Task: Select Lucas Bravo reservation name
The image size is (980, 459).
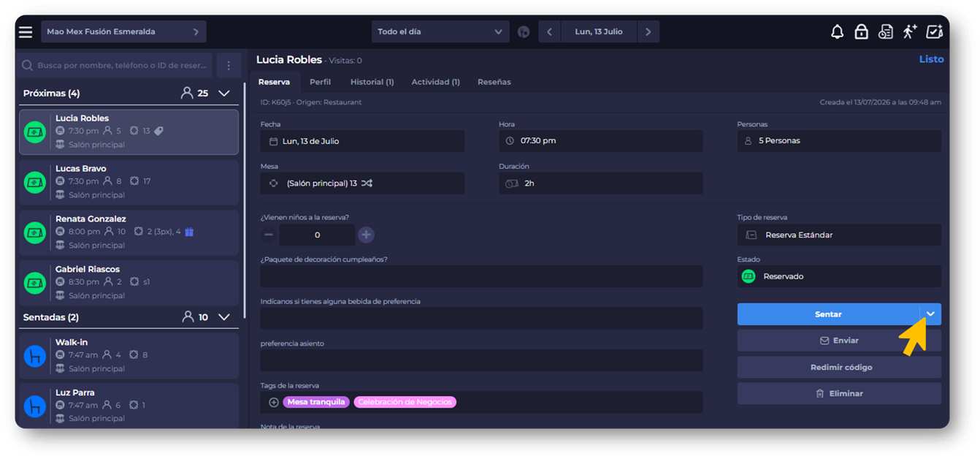Action: [x=80, y=169]
